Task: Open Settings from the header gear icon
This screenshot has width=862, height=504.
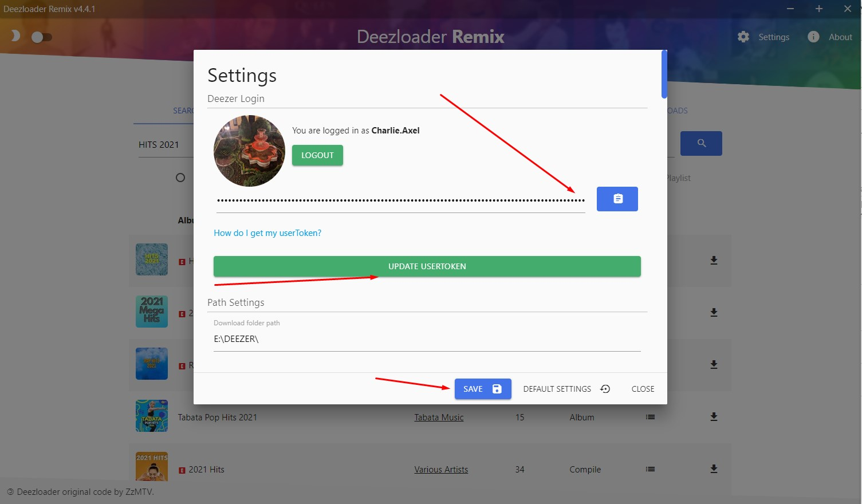Action: click(743, 37)
